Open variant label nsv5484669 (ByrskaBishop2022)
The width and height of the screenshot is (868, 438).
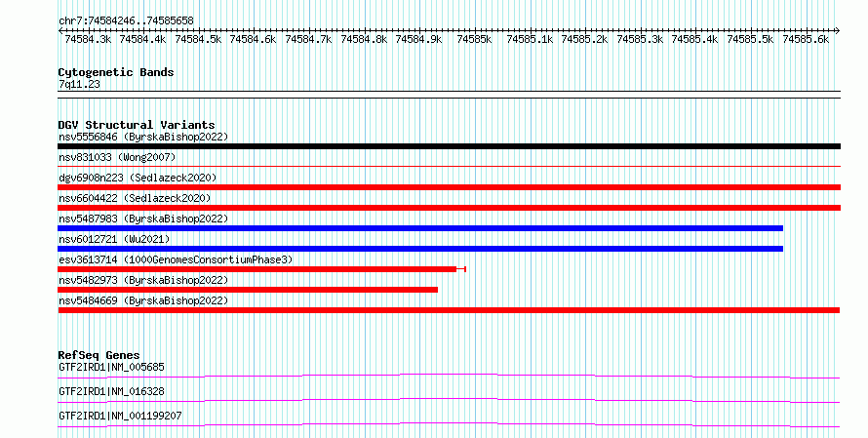[143, 300]
